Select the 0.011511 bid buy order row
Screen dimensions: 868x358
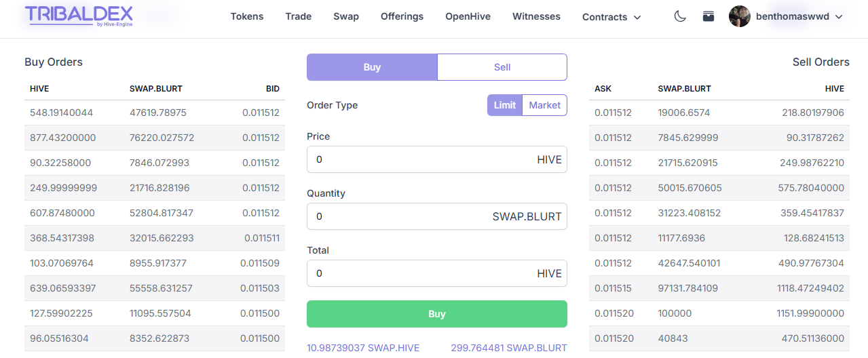(x=155, y=238)
